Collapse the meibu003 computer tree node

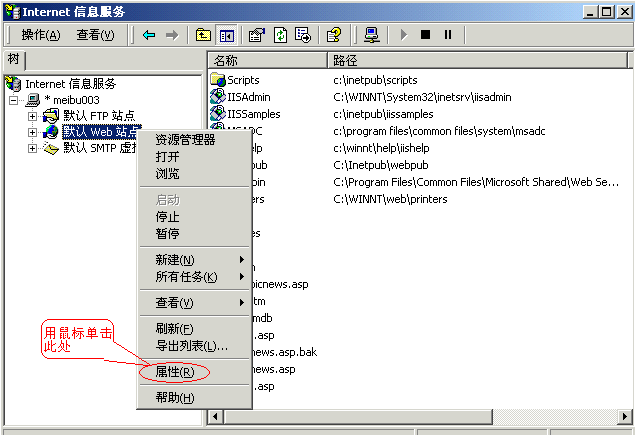point(13,100)
